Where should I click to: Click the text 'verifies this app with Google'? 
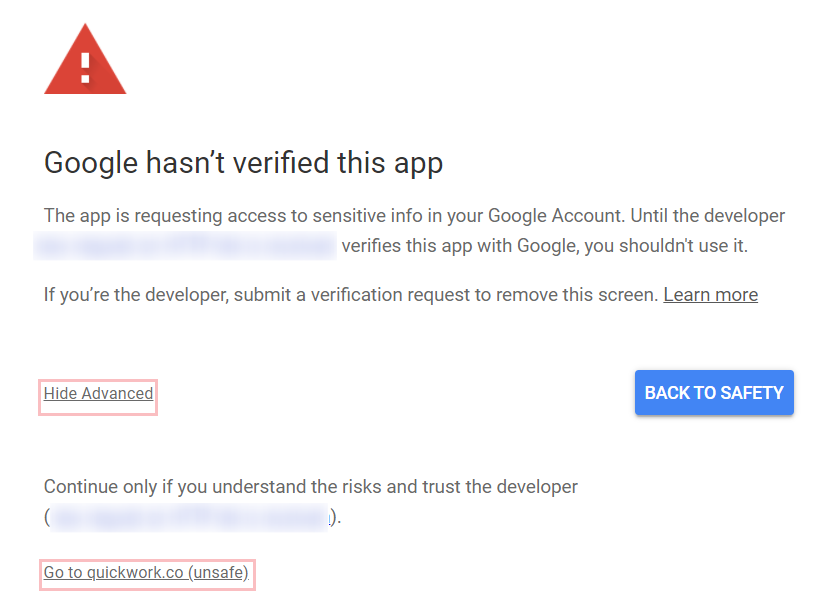460,246
